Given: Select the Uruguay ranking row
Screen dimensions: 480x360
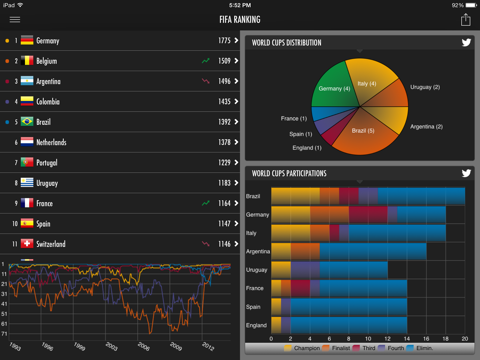Looking at the screenshot, I should (120, 183).
